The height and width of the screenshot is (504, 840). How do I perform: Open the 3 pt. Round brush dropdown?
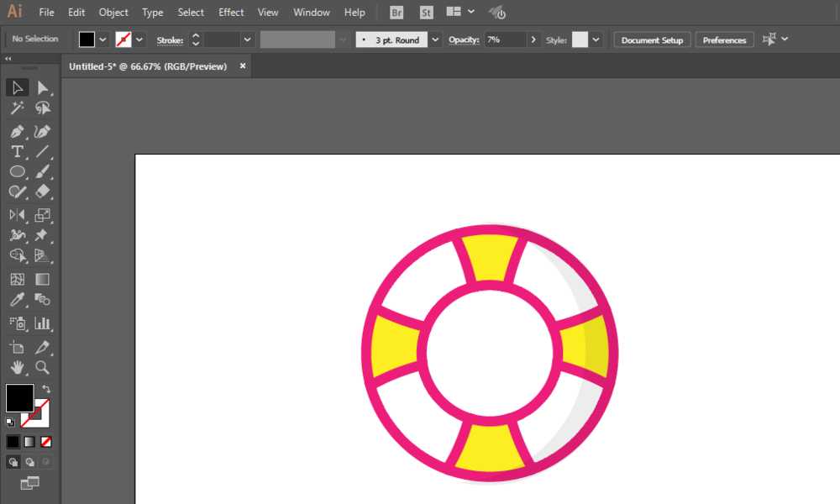coord(434,39)
